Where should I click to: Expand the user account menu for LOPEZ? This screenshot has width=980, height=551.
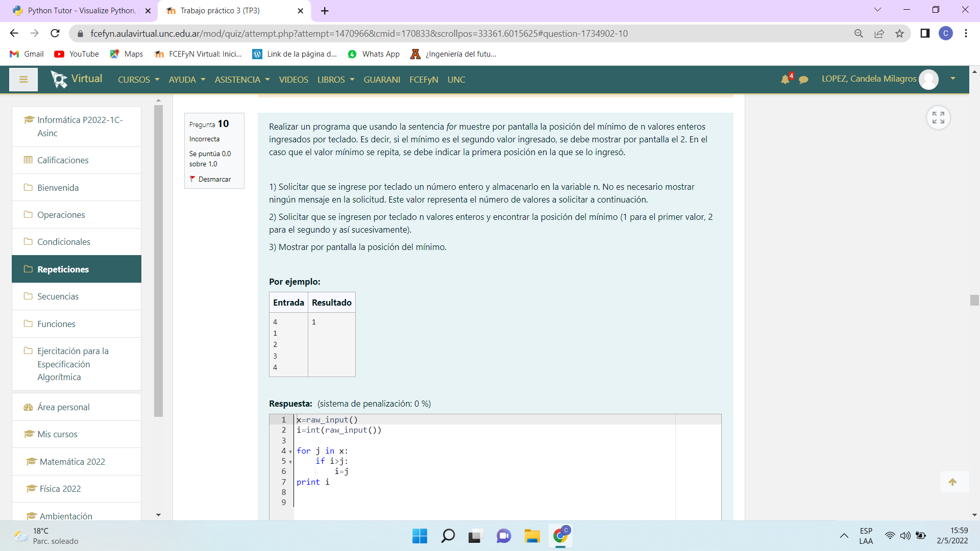click(952, 80)
